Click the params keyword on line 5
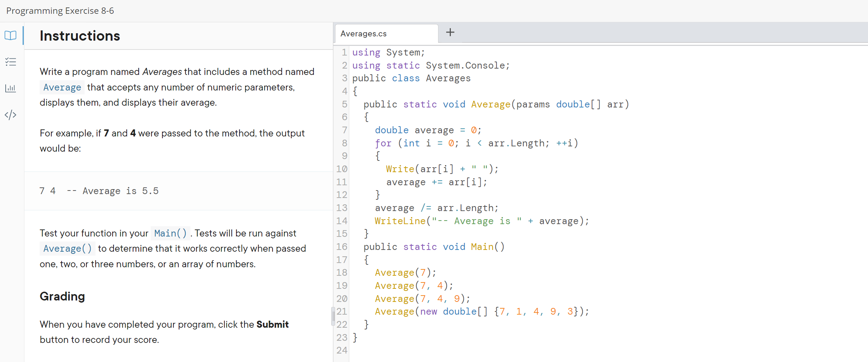868x362 pixels. click(x=533, y=104)
